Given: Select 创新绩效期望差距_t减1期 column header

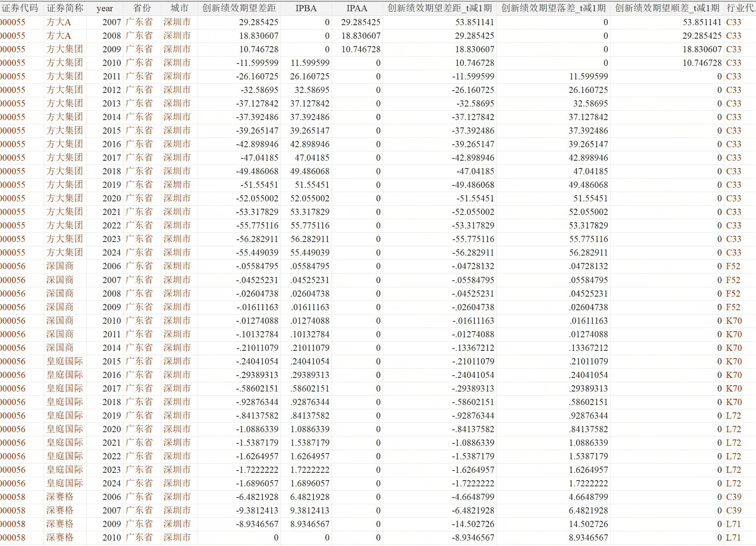Looking at the screenshot, I should pos(440,8).
